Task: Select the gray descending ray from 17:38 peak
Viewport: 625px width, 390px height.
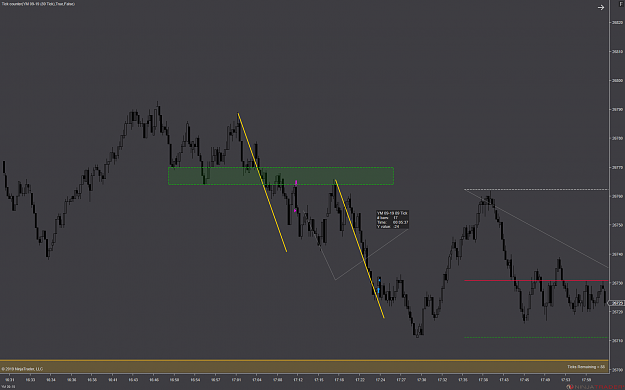Action: pos(536,228)
